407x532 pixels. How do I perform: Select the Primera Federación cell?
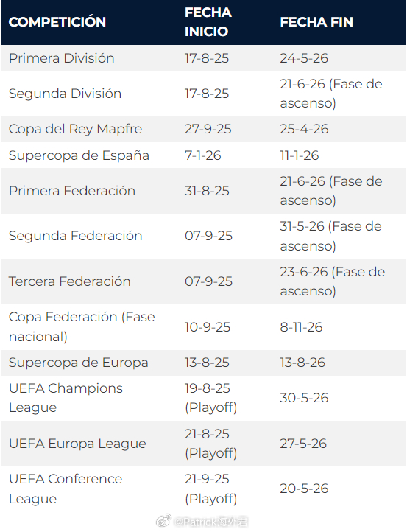72,191
